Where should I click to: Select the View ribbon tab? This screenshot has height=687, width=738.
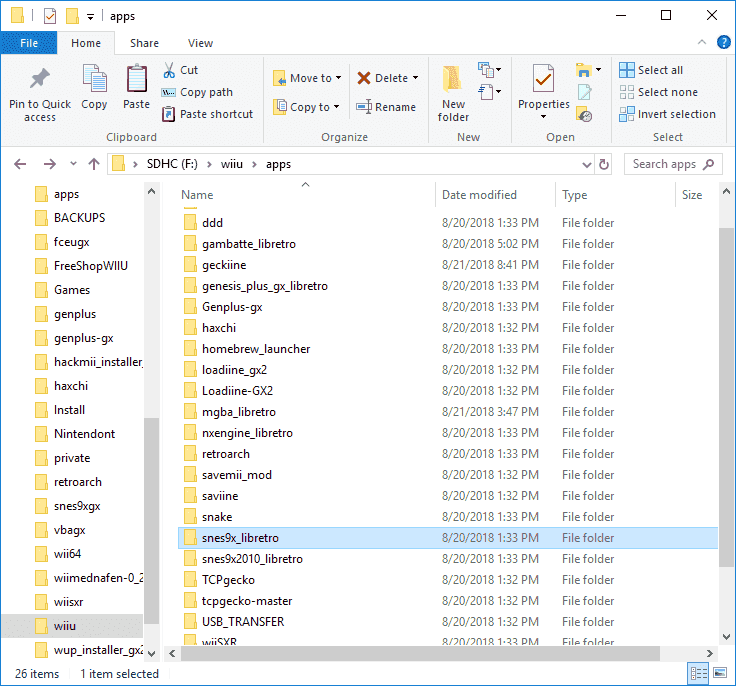pyautogui.click(x=201, y=43)
